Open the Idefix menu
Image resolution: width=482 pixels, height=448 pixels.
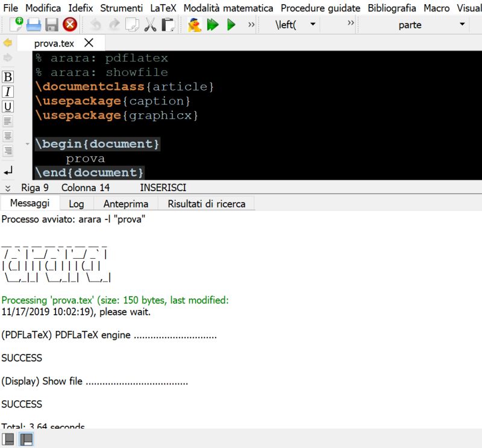[81, 8]
